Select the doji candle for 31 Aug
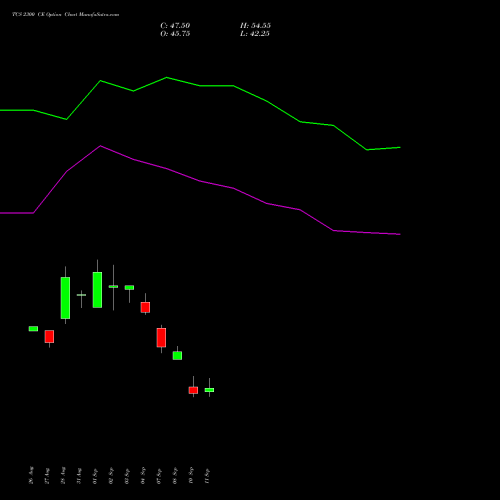Image resolution: width=500 pixels, height=500 pixels. pyautogui.click(x=81, y=295)
